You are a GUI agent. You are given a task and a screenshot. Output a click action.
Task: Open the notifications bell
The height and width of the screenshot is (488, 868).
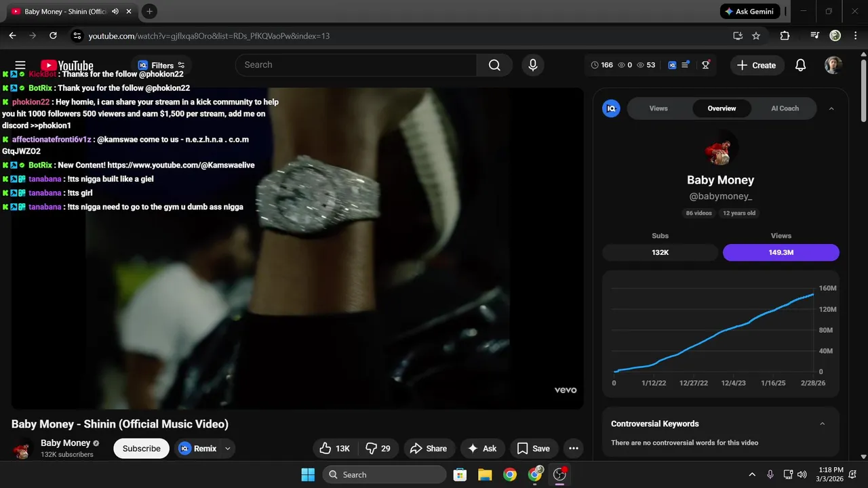(800, 65)
